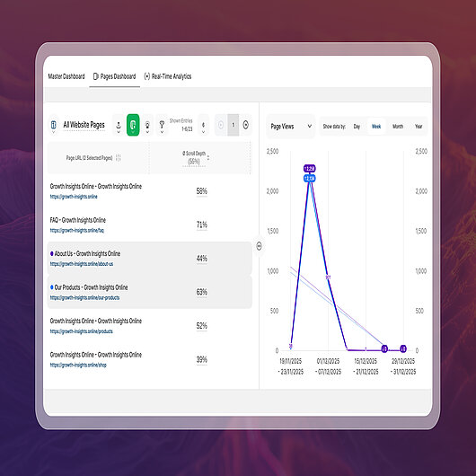Click the 52% scroll depth value
Image resolution: width=476 pixels, height=476 pixels.
(x=201, y=326)
